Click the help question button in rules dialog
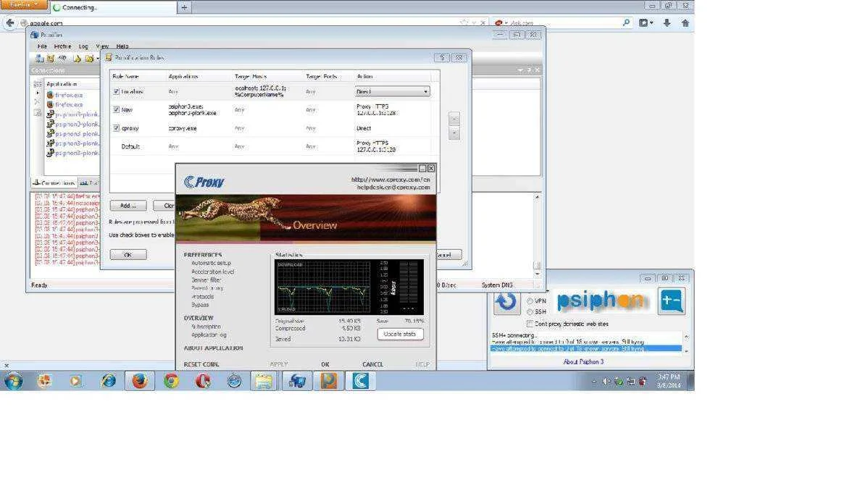Image resolution: width=868 pixels, height=488 pixels. coord(442,57)
